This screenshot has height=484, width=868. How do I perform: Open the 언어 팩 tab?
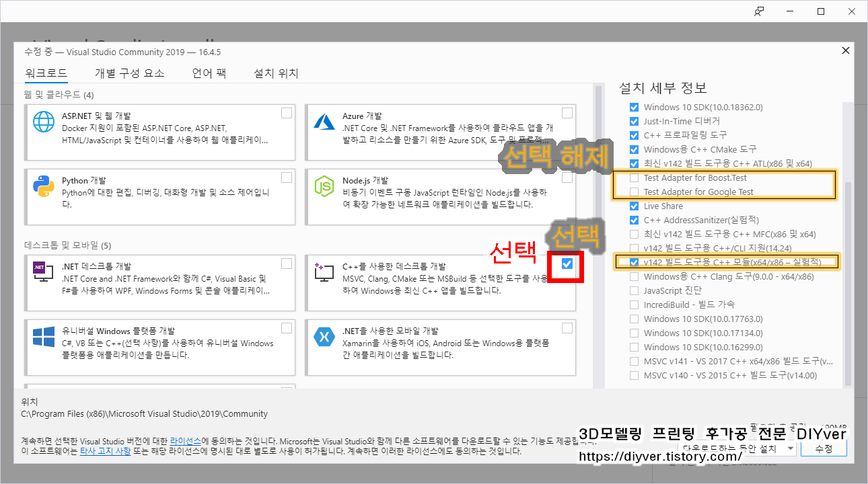[x=209, y=73]
